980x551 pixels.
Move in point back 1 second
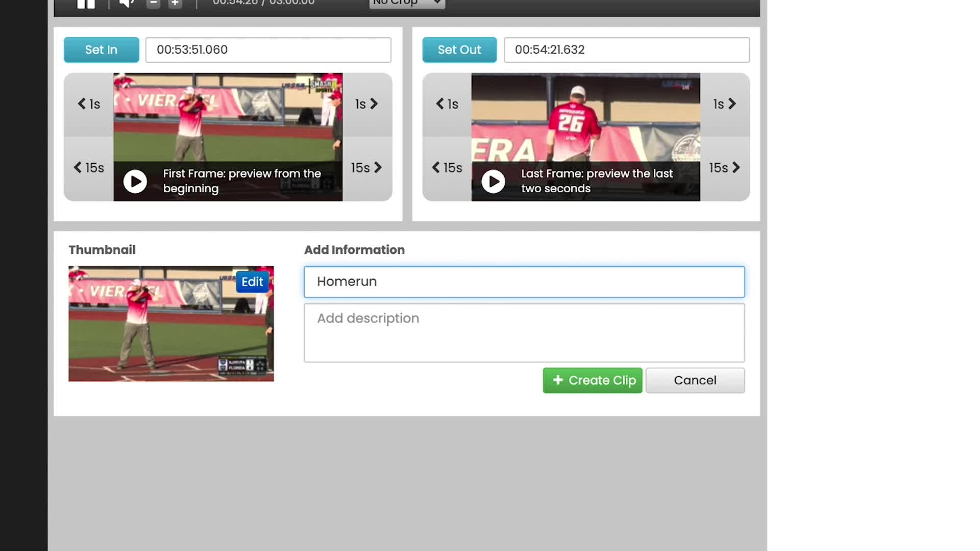coord(89,104)
